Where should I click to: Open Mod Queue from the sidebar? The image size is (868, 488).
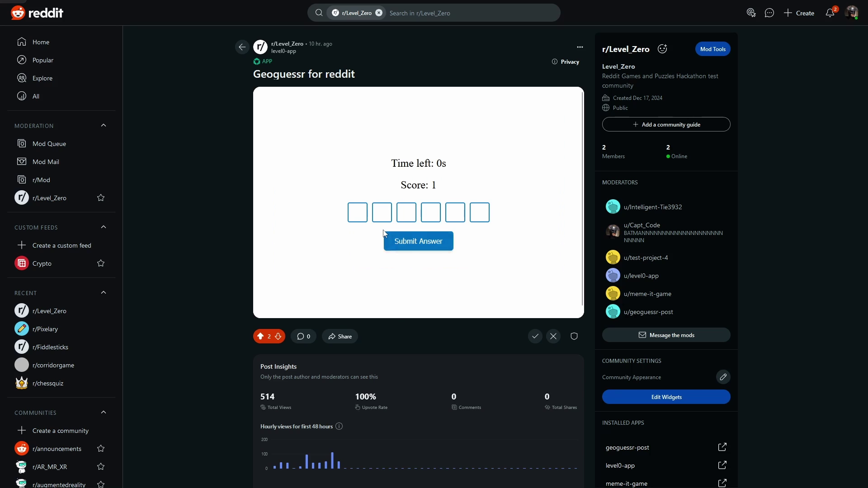tap(49, 144)
